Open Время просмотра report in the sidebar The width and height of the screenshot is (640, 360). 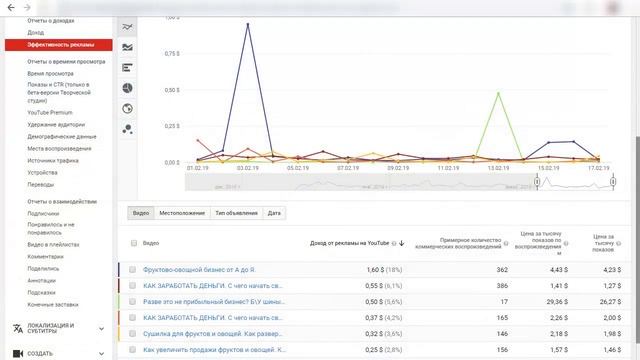(x=50, y=74)
